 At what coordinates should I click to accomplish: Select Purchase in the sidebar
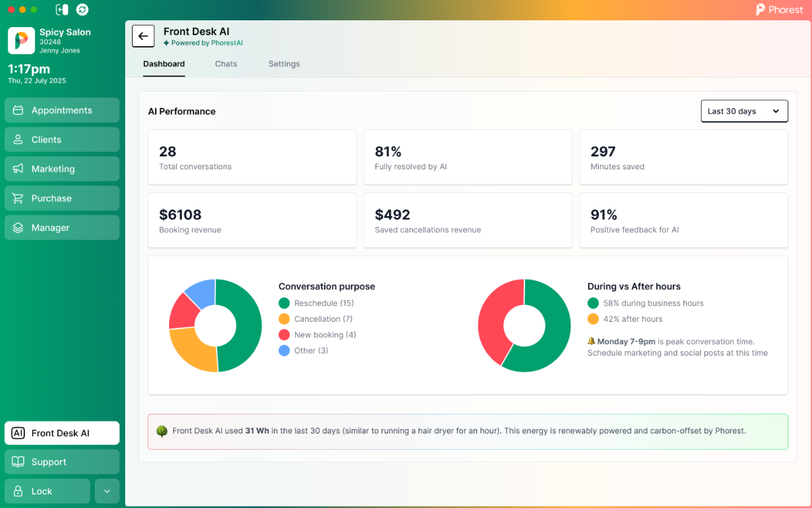click(x=62, y=198)
